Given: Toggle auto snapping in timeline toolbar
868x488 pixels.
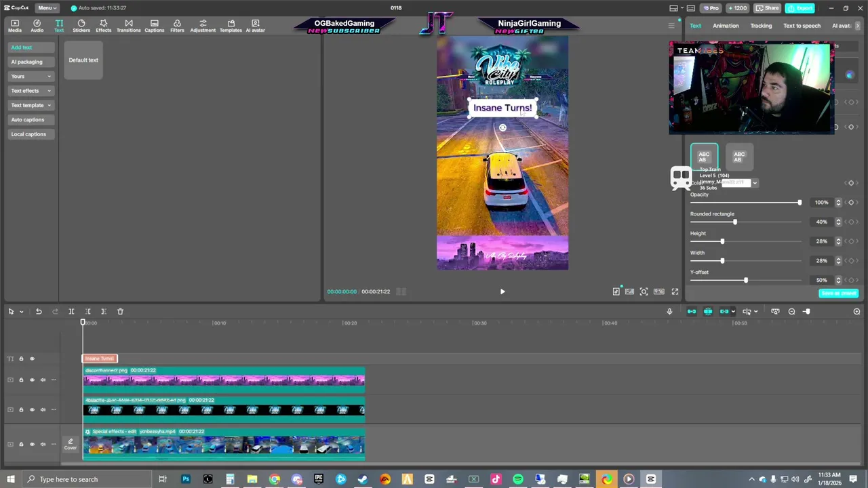Looking at the screenshot, I should pos(708,311).
